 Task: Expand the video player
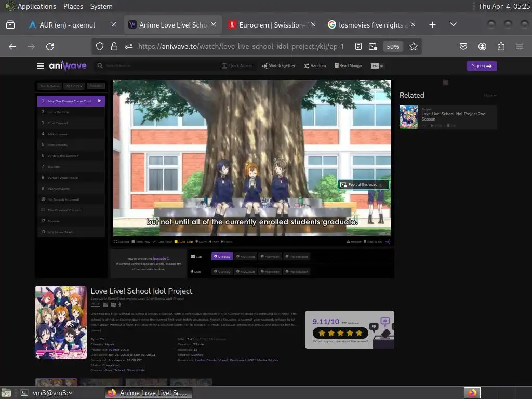(x=121, y=242)
